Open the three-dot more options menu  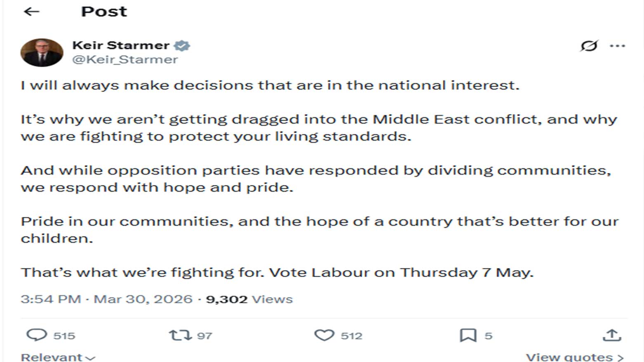[617, 46]
